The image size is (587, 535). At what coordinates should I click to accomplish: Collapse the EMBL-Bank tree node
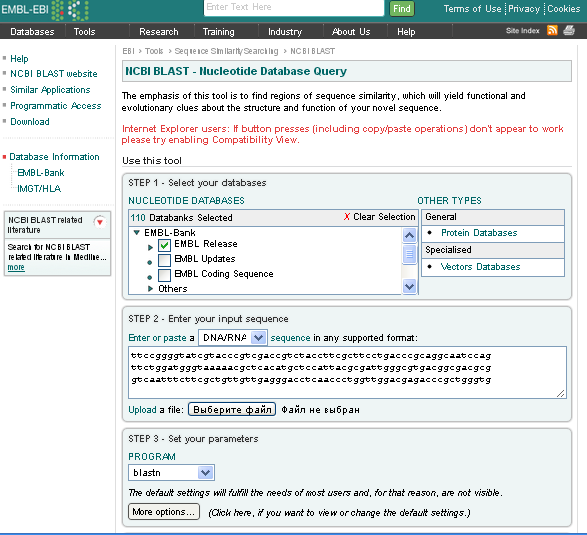coord(137,232)
